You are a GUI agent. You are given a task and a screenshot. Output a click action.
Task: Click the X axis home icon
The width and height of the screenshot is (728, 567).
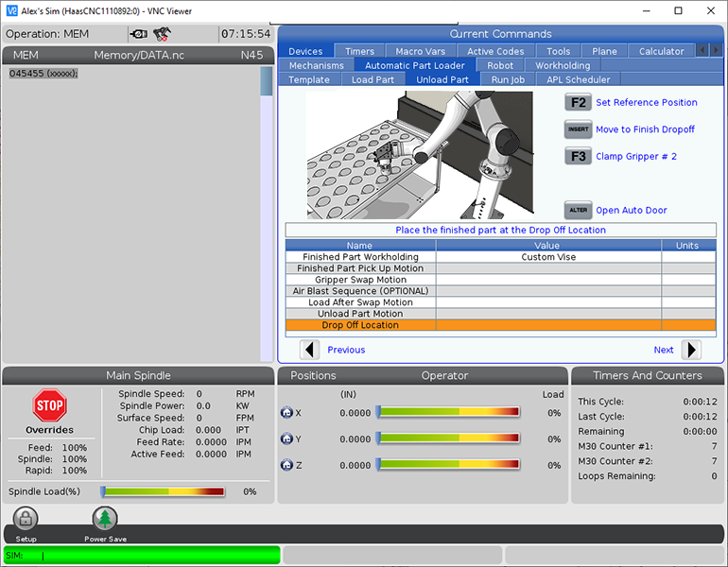pos(287,413)
